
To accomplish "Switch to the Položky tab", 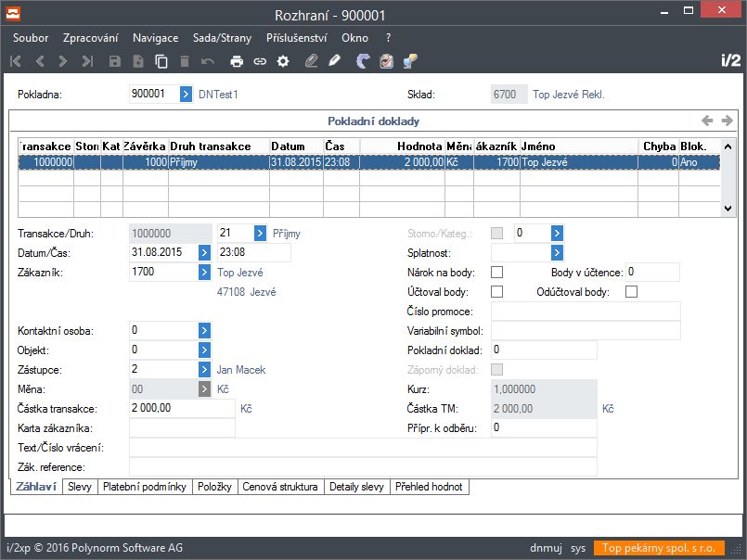I will click(x=214, y=487).
